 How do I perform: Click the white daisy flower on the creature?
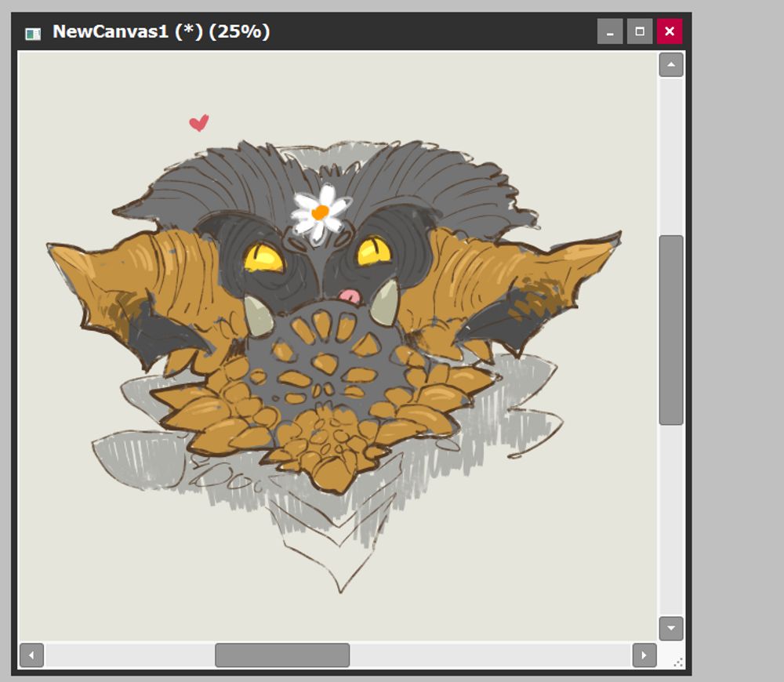coord(320,214)
